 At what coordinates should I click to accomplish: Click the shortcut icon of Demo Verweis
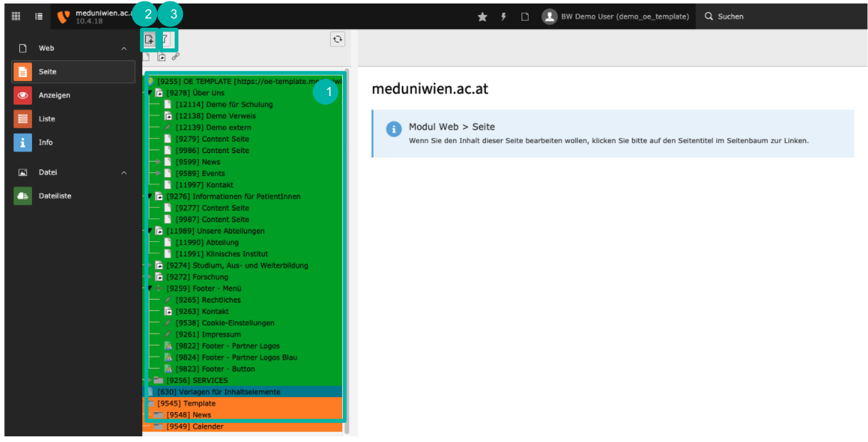(x=169, y=116)
